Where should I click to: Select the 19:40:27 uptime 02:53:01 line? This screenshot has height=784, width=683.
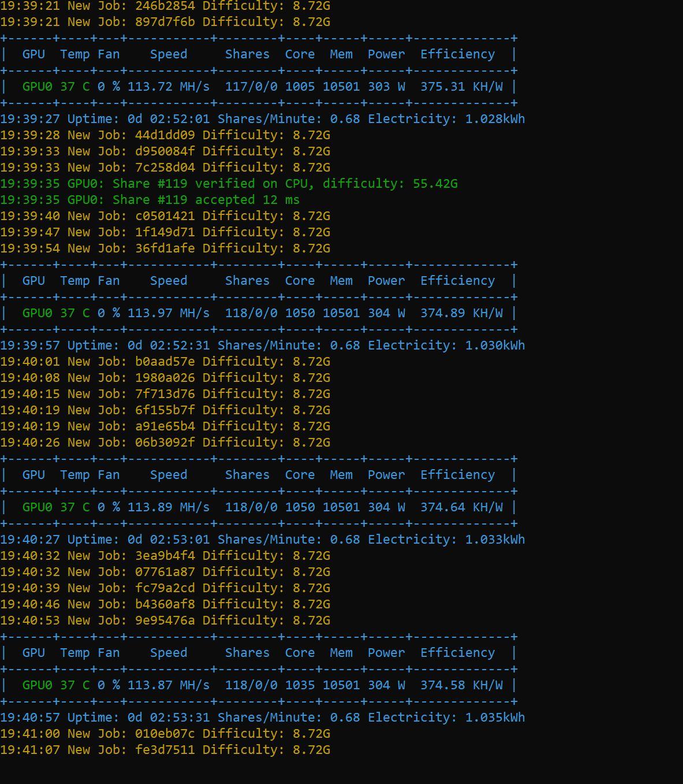point(263,540)
